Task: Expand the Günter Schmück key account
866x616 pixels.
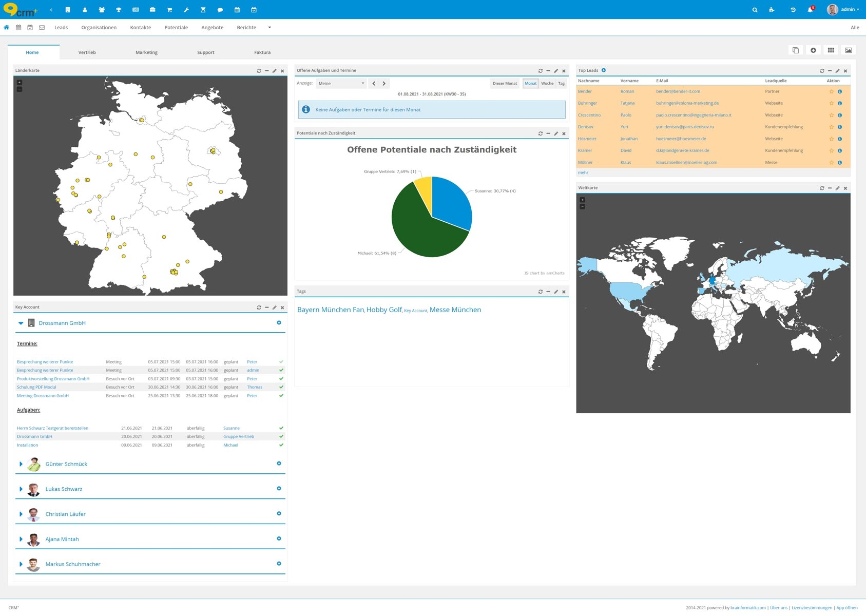Action: coord(21,464)
